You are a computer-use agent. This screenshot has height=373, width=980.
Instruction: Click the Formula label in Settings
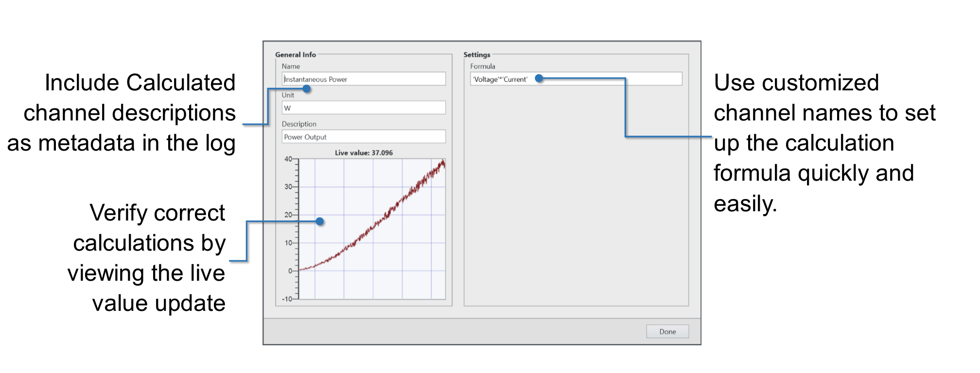click(x=482, y=66)
